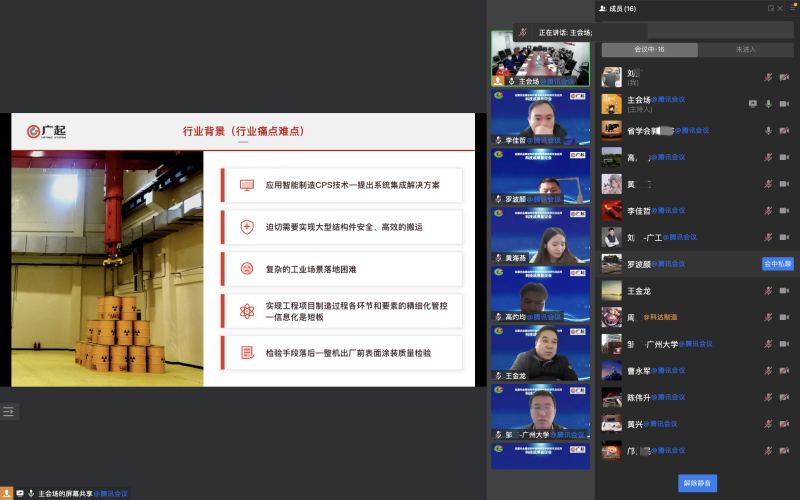This screenshot has width=800, height=500.
Task: Toggle 省学会 member microphone in list
Action: point(769,130)
